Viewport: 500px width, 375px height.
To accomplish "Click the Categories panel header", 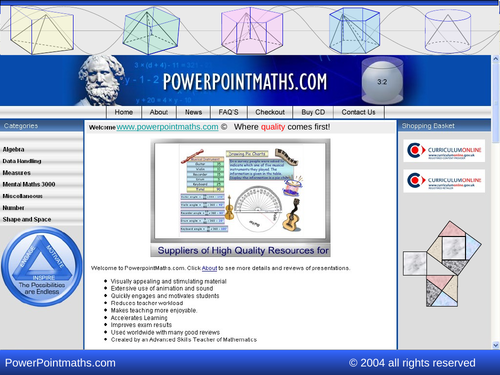I will (41, 126).
